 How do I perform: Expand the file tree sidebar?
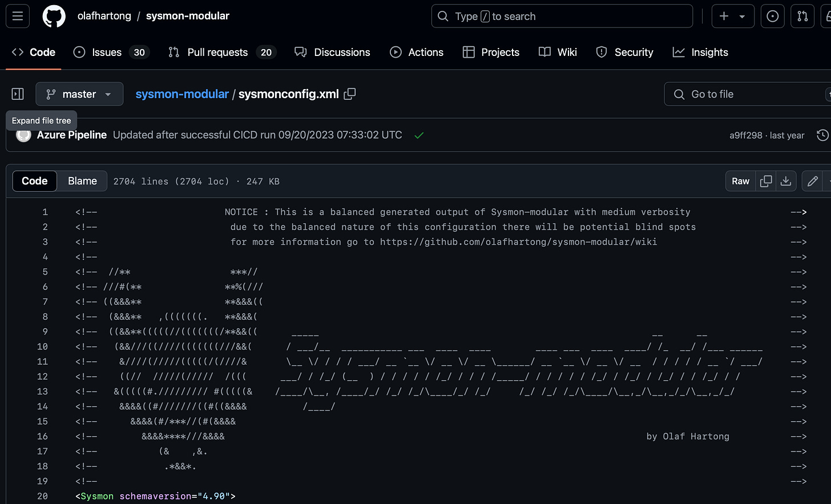click(18, 94)
